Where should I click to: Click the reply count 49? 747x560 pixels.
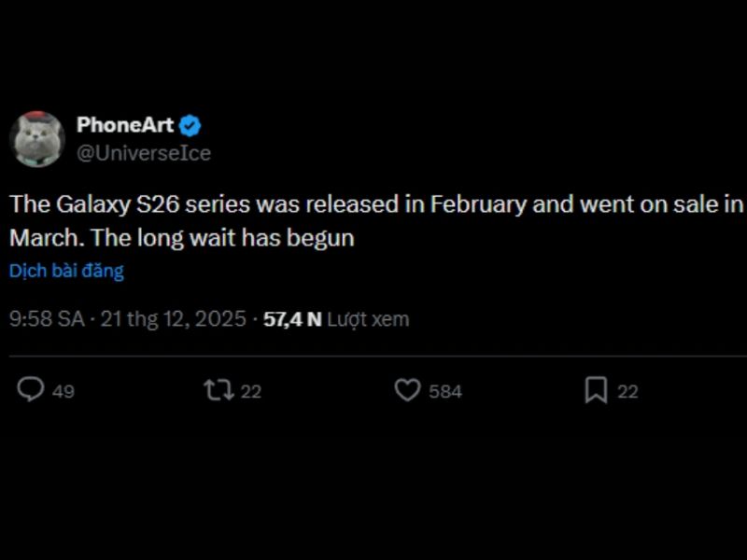click(63, 391)
